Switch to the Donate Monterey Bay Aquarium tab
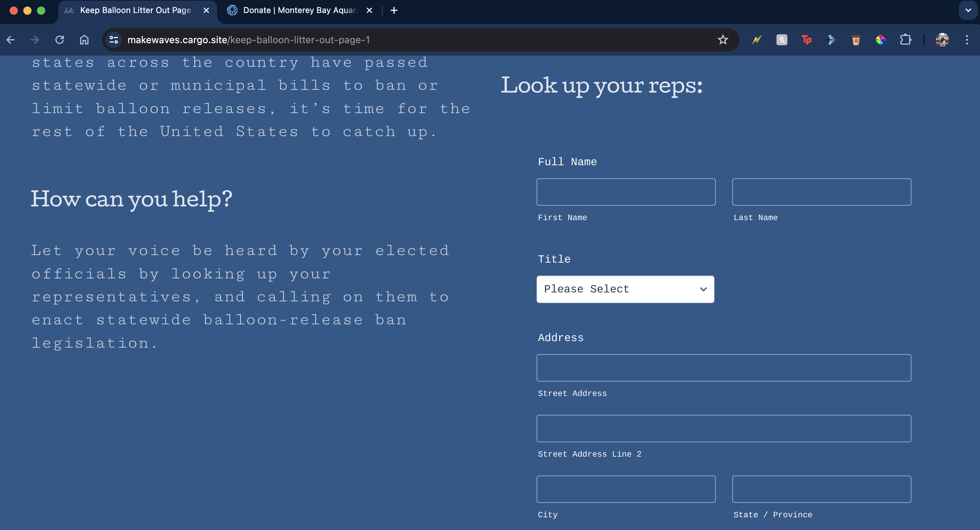Image resolution: width=980 pixels, height=530 pixels. click(x=301, y=11)
